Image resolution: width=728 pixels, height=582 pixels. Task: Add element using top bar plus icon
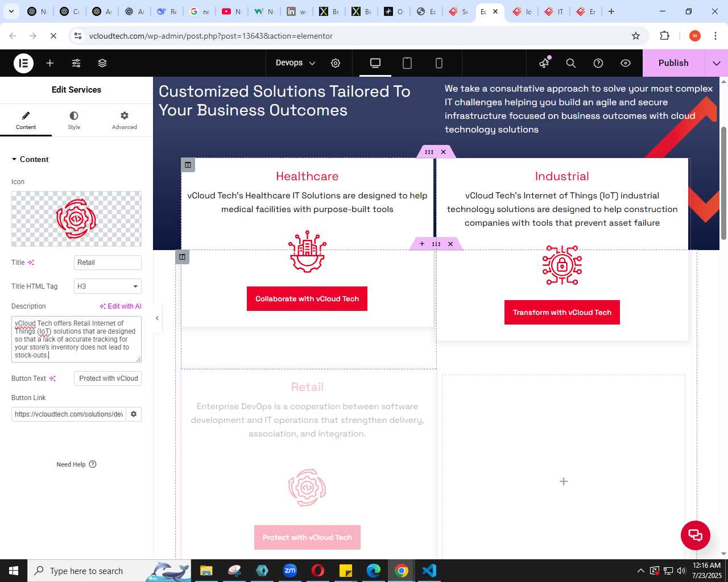[x=50, y=63]
